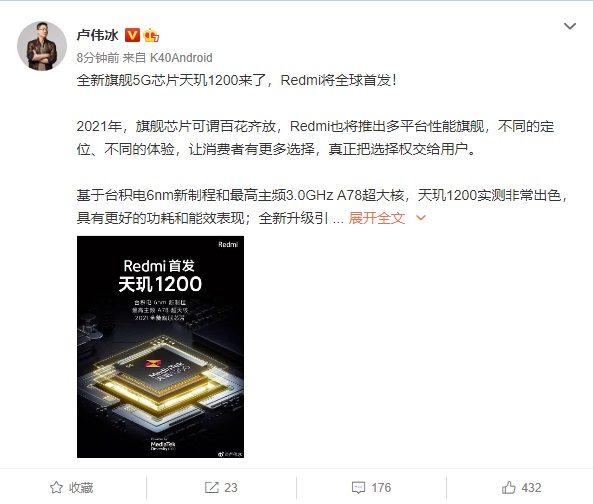Viewport: 593px width, 504px height.
Task: Open the 176 comments section
Action: coord(381,487)
